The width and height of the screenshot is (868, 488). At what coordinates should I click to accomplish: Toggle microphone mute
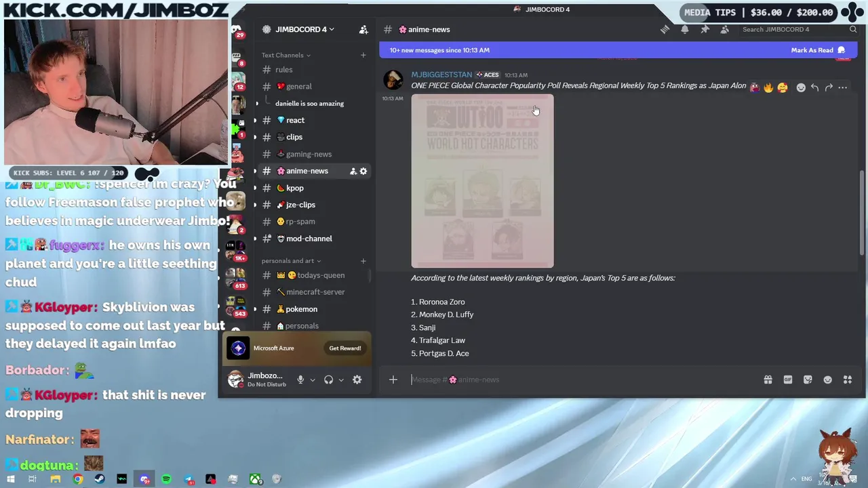[300, 380]
